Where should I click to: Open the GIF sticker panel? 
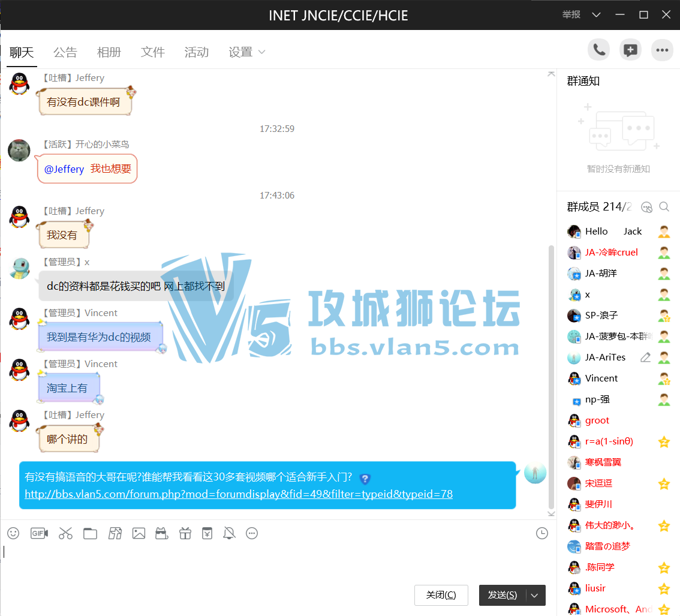point(39,533)
